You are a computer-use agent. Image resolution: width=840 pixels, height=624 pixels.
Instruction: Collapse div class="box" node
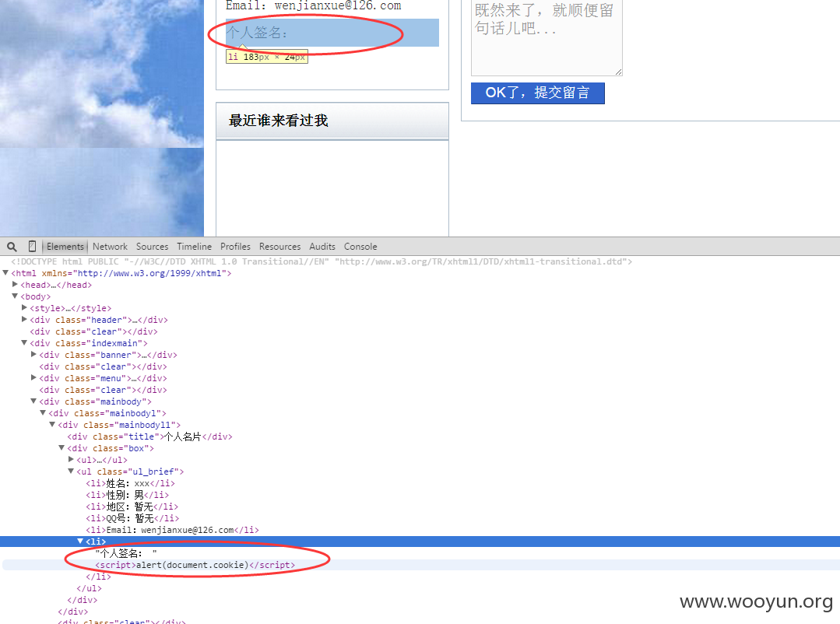62,448
